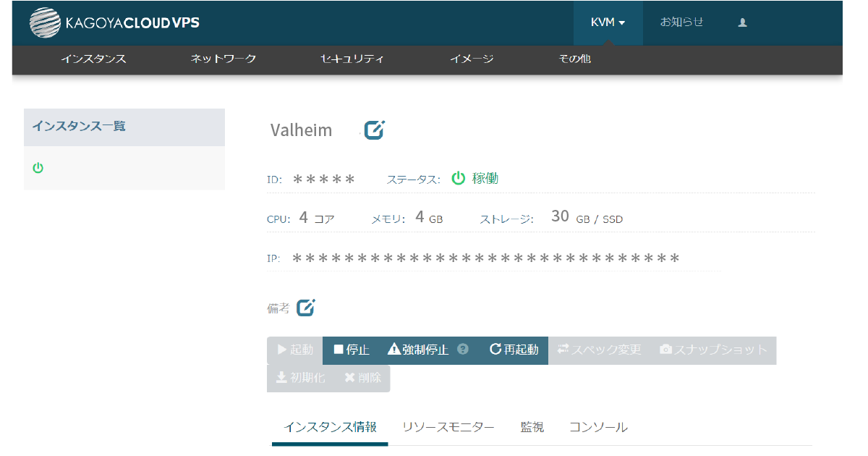
Task: Click green power icon in instance list
Action: [38, 168]
